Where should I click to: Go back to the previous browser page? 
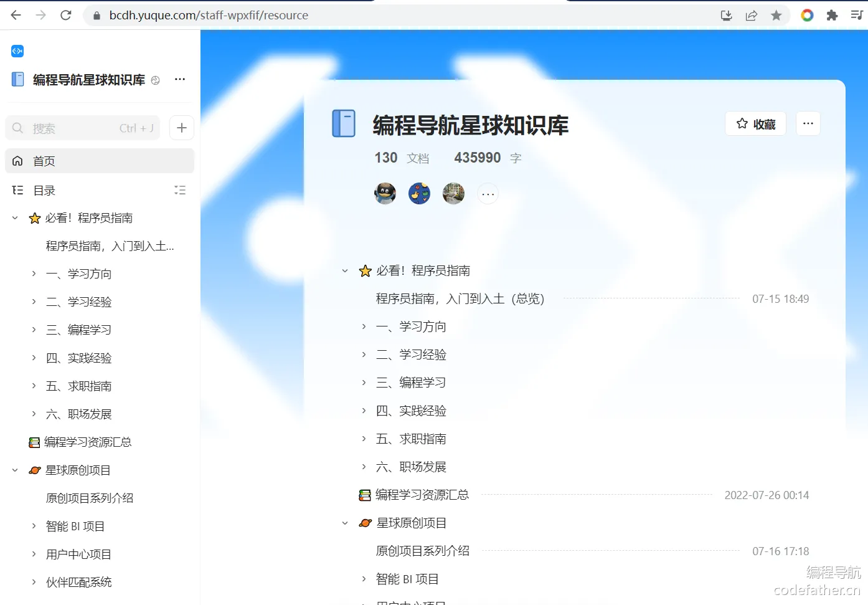pos(16,15)
